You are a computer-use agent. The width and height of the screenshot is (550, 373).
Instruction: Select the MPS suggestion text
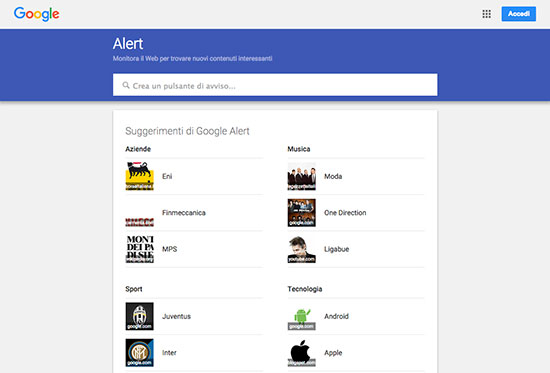[x=169, y=249]
